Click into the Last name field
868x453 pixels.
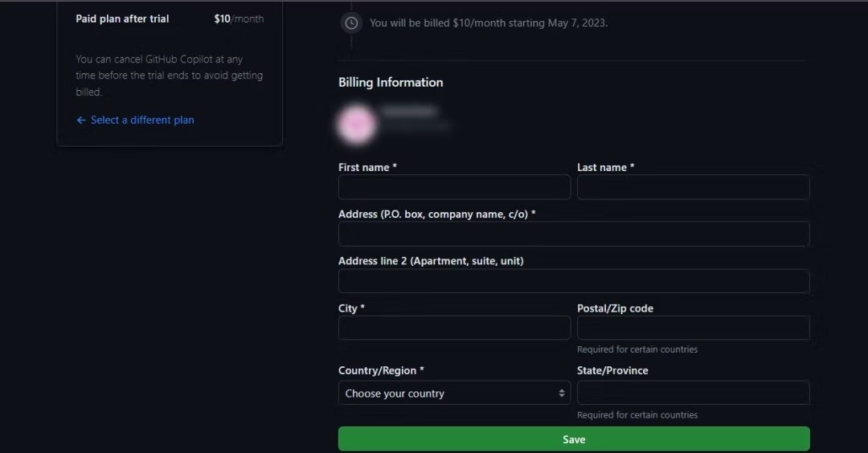[x=693, y=188]
